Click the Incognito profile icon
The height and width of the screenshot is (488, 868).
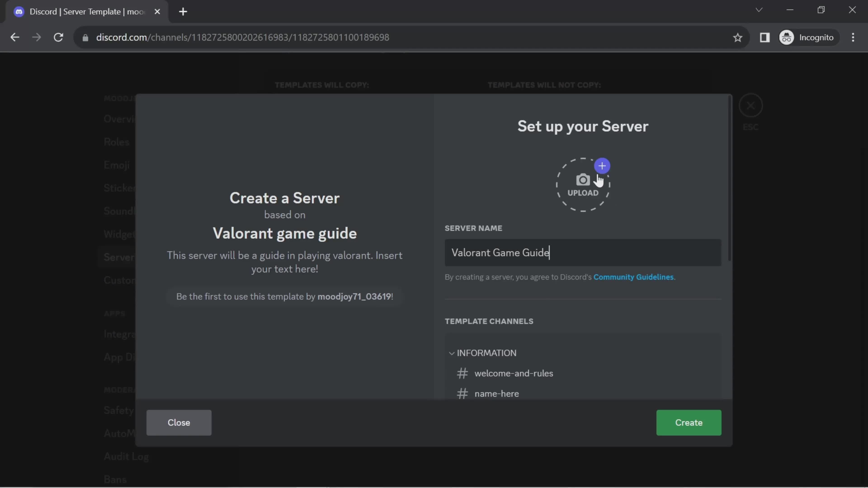pyautogui.click(x=787, y=37)
